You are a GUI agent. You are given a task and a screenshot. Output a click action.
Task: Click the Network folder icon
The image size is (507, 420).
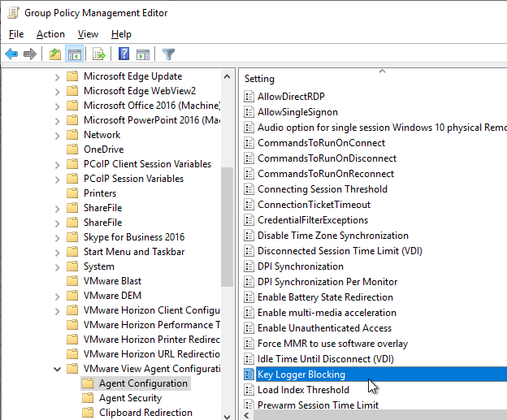[72, 135]
